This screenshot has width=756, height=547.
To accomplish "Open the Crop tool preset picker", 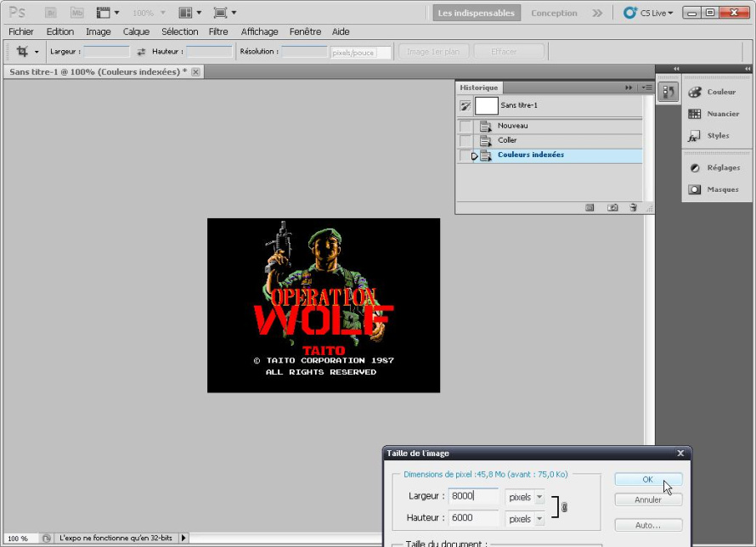I will coord(27,52).
